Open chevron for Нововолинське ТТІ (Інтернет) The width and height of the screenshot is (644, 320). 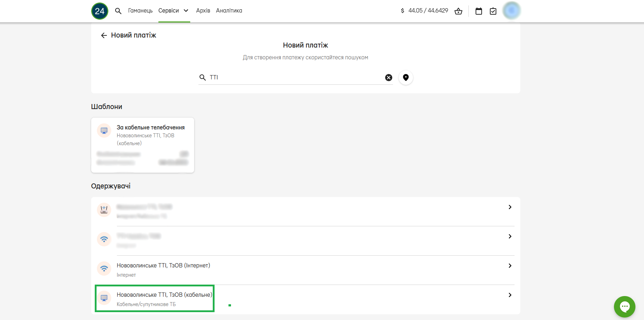510,266
